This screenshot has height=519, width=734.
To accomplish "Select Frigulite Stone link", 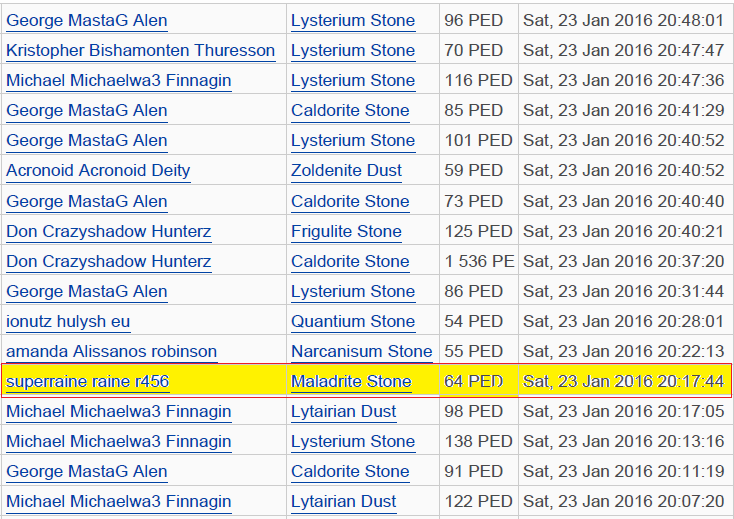I will tap(346, 231).
